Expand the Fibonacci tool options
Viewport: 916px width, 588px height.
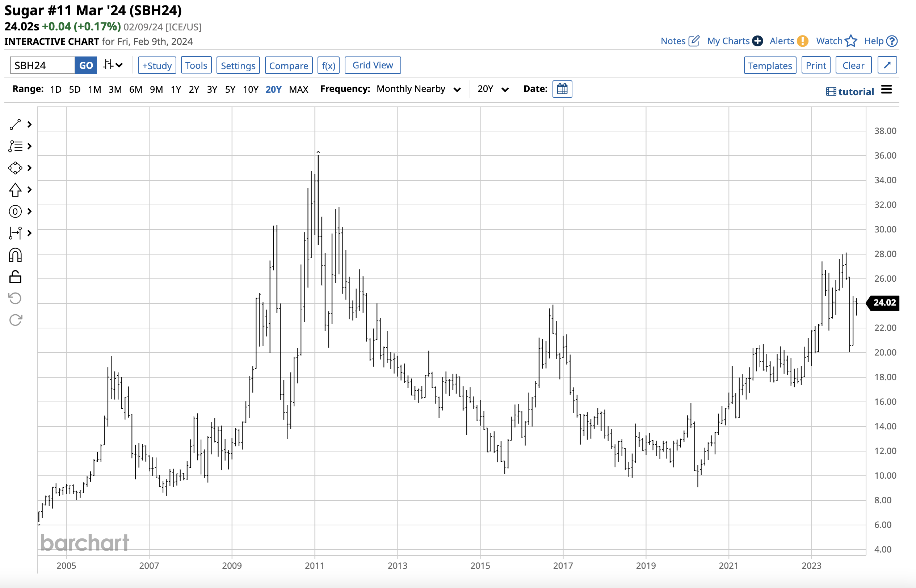tap(29, 146)
